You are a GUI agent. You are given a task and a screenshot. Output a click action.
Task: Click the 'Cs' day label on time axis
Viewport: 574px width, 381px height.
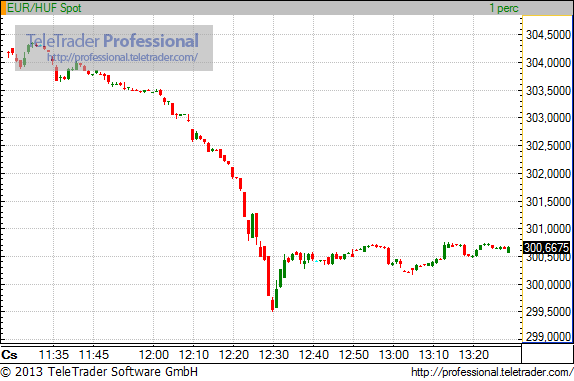(10, 355)
